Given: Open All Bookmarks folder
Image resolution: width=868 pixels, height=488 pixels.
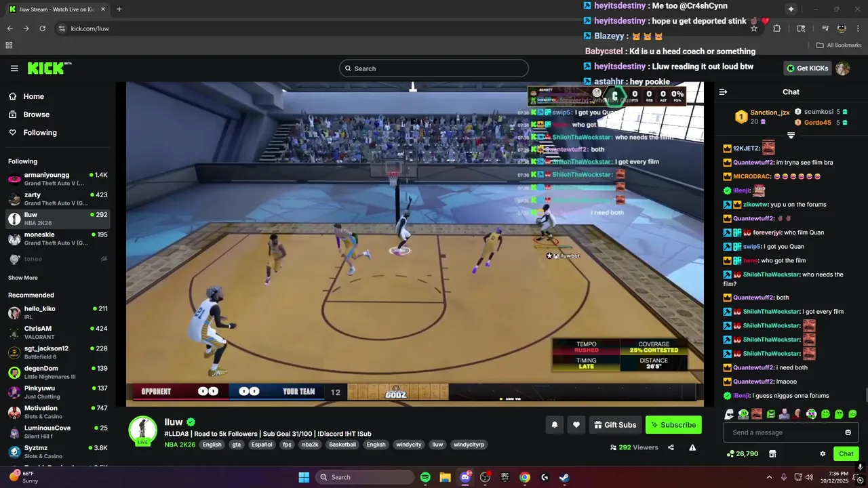Looking at the screenshot, I should pos(839,45).
